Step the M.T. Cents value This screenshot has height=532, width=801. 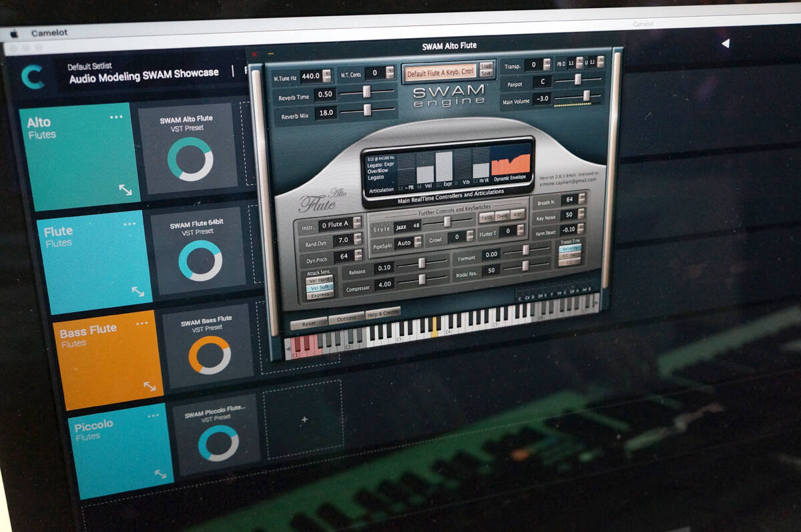(390, 73)
